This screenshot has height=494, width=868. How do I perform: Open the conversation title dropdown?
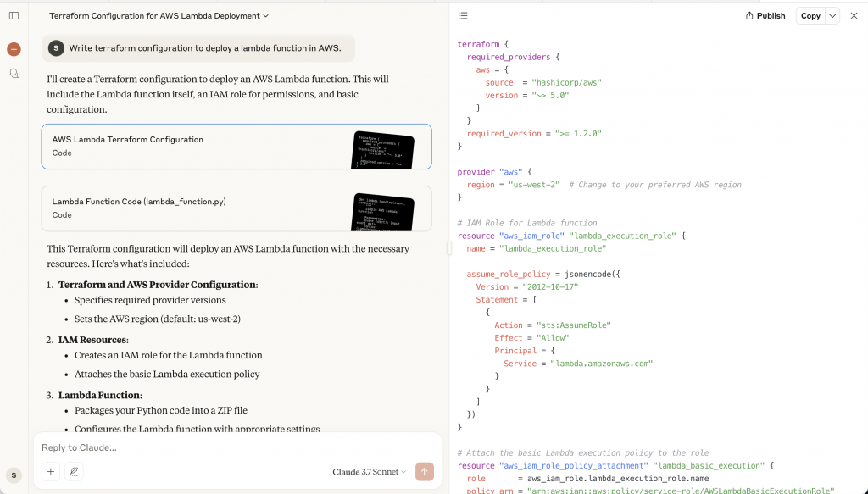click(159, 16)
